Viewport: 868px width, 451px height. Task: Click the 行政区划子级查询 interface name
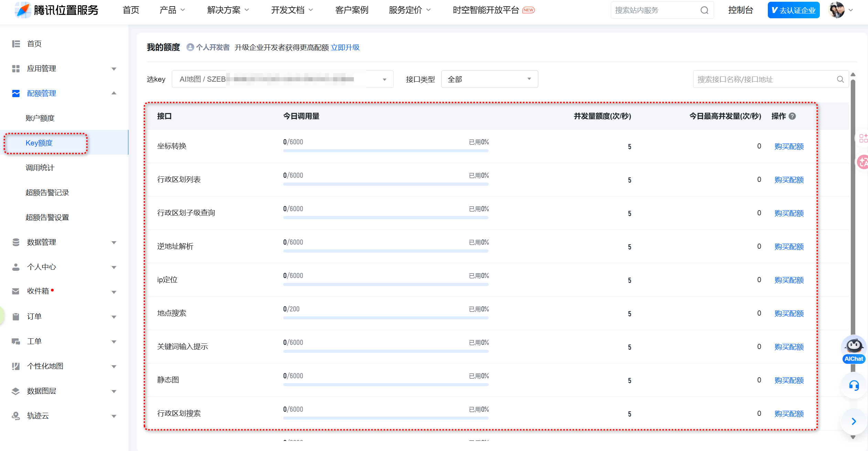pyautogui.click(x=186, y=213)
